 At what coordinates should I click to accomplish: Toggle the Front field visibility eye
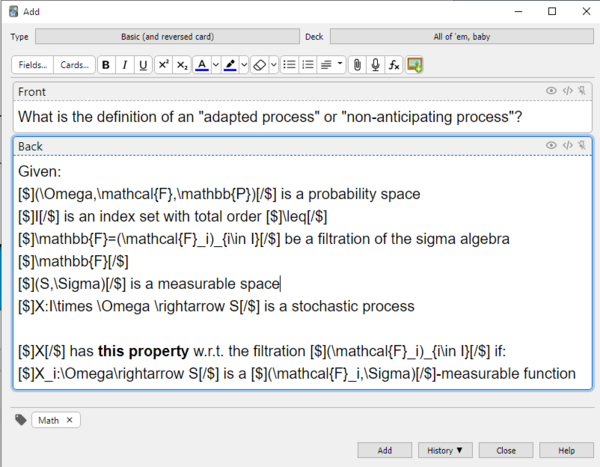[x=551, y=91]
